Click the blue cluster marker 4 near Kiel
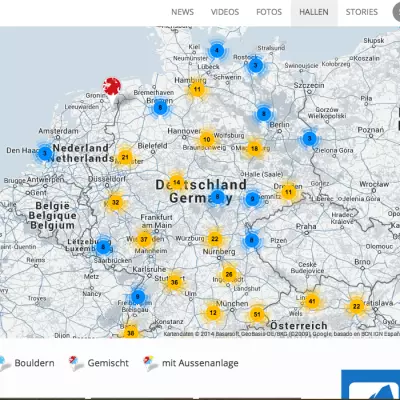This screenshot has width=400, height=400. point(217,51)
